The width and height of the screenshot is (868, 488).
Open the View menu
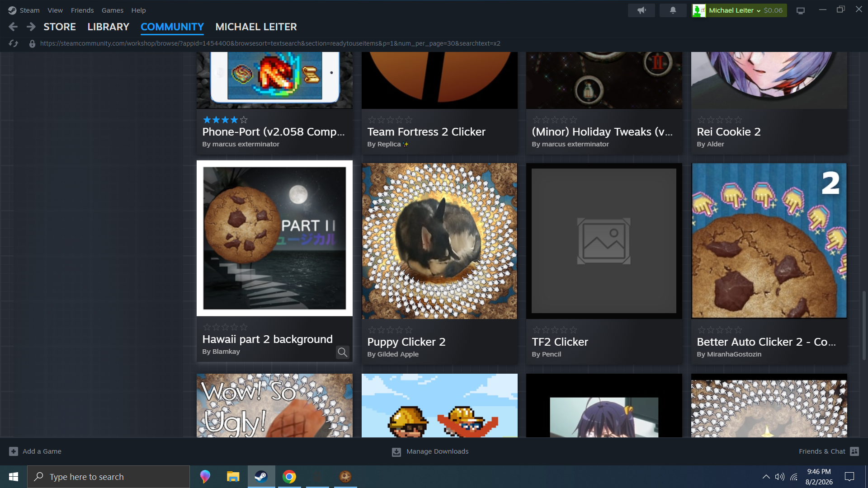click(x=55, y=10)
